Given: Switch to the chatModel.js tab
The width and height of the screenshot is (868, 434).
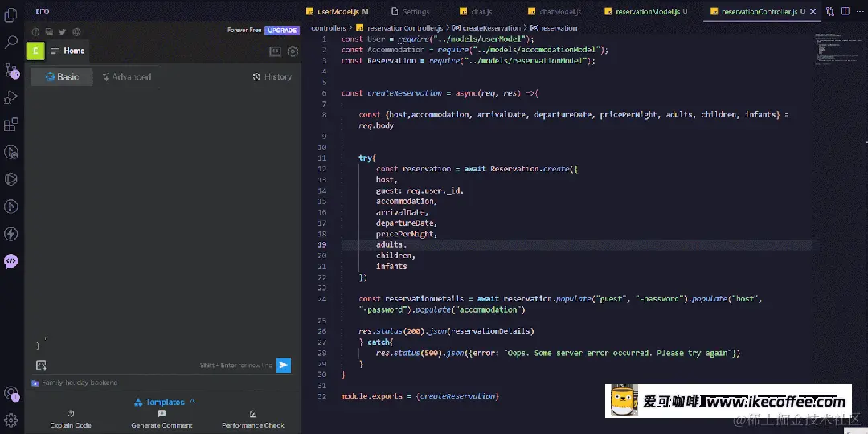Looking at the screenshot, I should (554, 11).
